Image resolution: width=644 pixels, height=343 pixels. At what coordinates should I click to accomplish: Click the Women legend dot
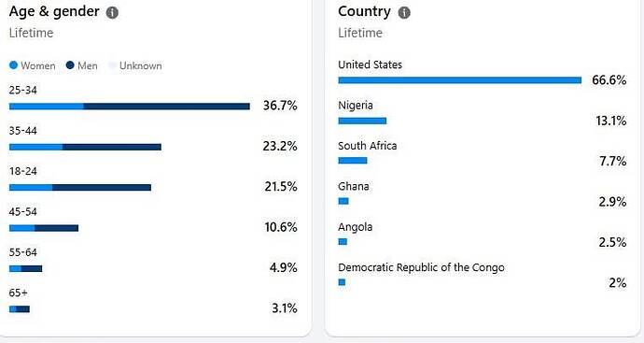(x=14, y=65)
